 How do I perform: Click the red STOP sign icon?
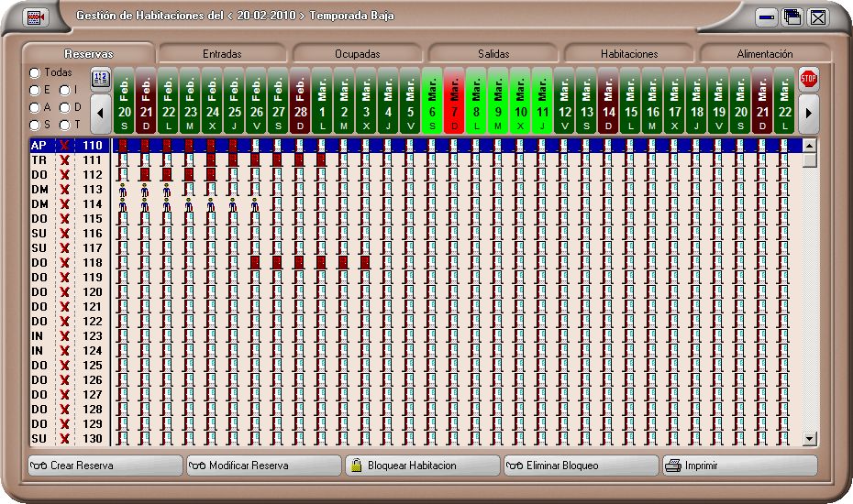pyautogui.click(x=808, y=79)
